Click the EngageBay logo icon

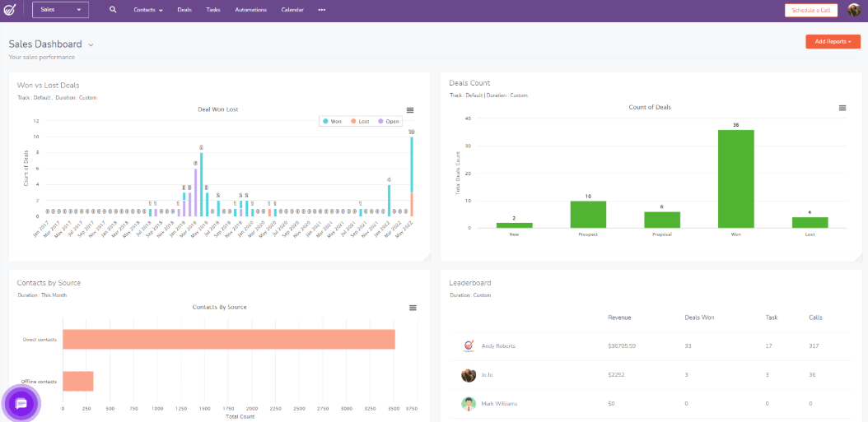[x=10, y=10]
